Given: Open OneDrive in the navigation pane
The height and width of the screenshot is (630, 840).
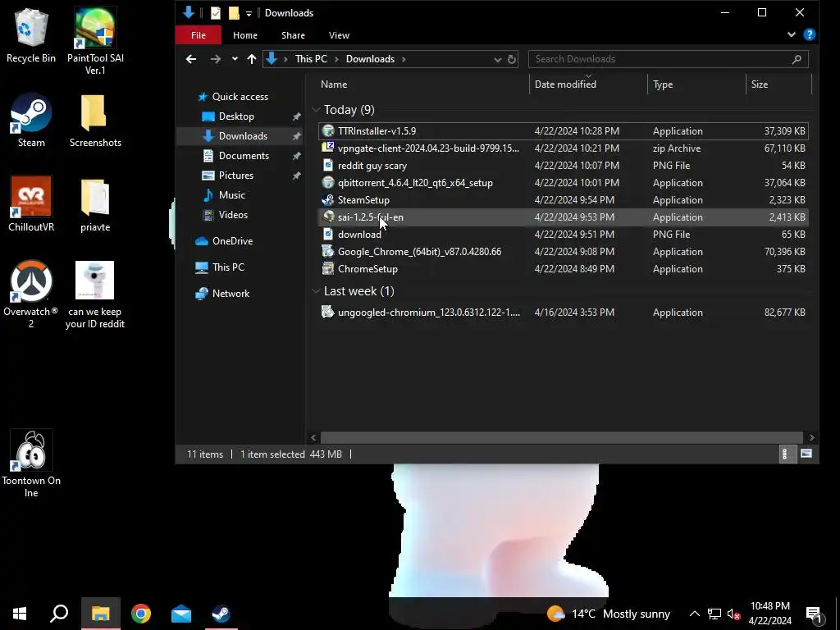Looking at the screenshot, I should pyautogui.click(x=231, y=241).
